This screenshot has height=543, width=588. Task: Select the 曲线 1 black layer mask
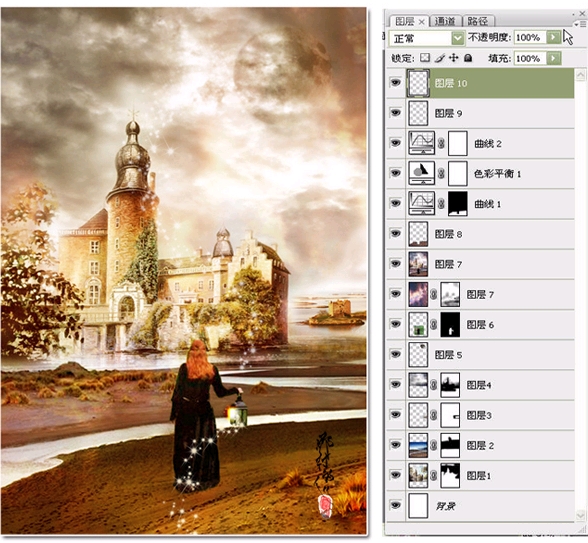point(458,203)
